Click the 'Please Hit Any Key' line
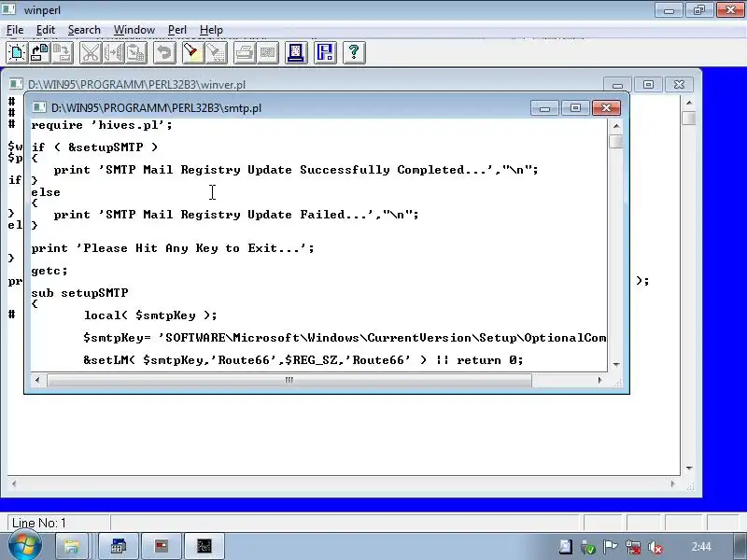747x560 pixels. 173,248
